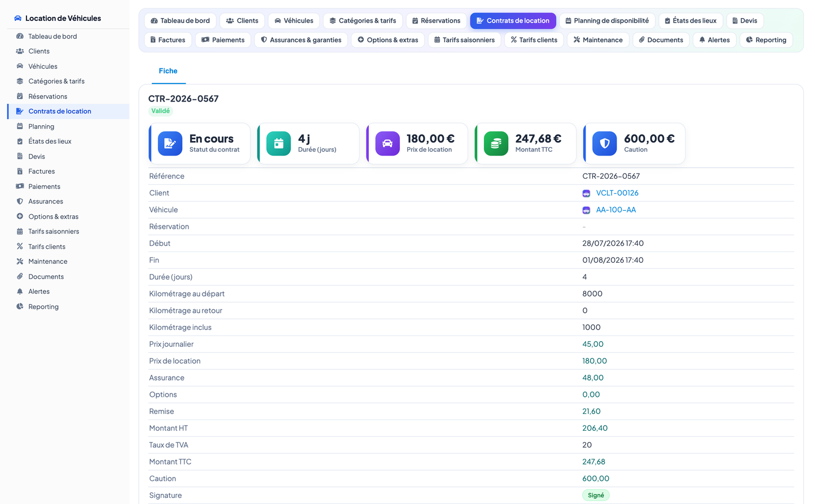Image resolution: width=815 pixels, height=504 pixels.
Task: Click the Signé signature badge
Action: coord(596,496)
